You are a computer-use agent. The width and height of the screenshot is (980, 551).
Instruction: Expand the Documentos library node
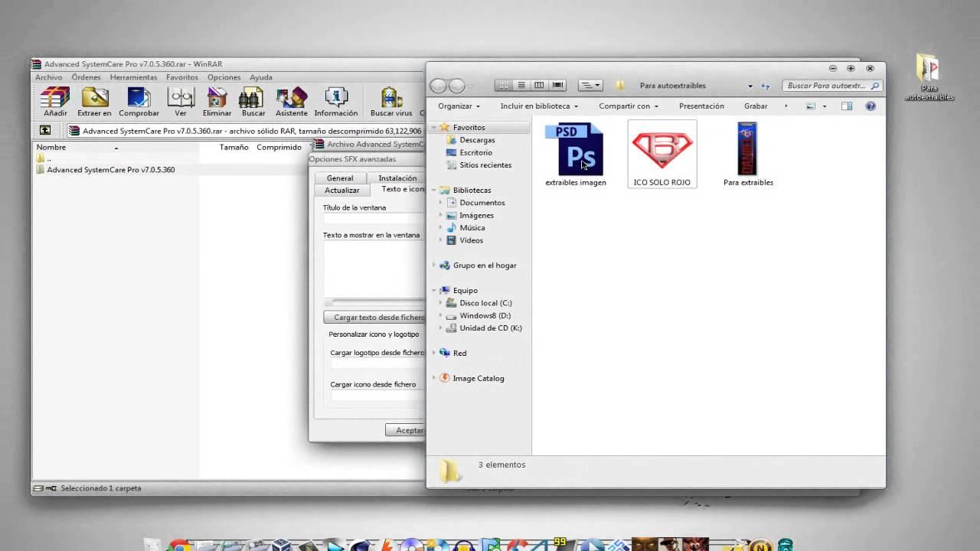click(440, 203)
